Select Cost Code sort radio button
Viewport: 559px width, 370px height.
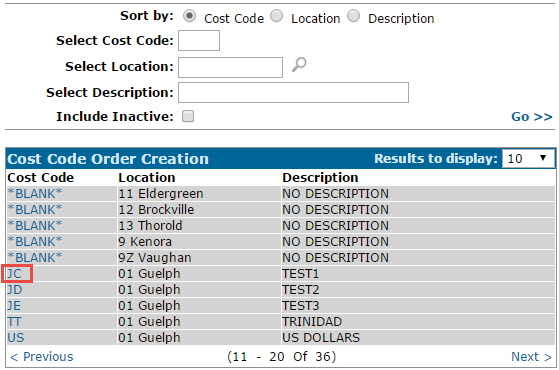[189, 16]
